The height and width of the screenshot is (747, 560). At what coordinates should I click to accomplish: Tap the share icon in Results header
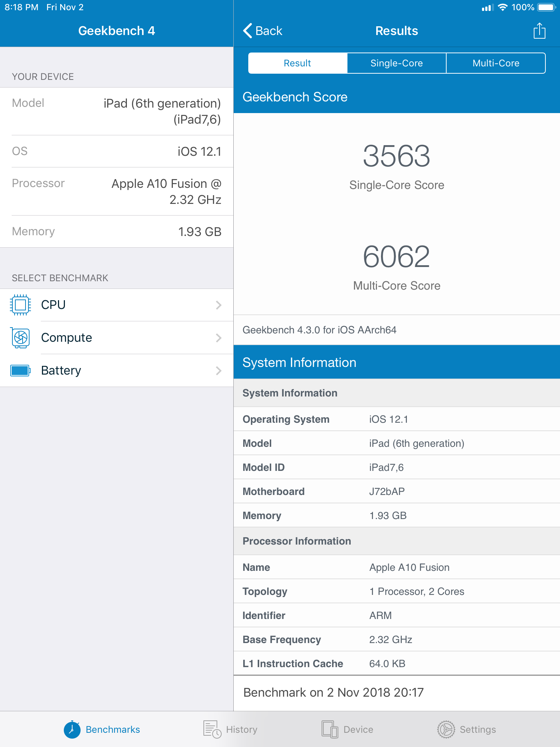pyautogui.click(x=539, y=31)
